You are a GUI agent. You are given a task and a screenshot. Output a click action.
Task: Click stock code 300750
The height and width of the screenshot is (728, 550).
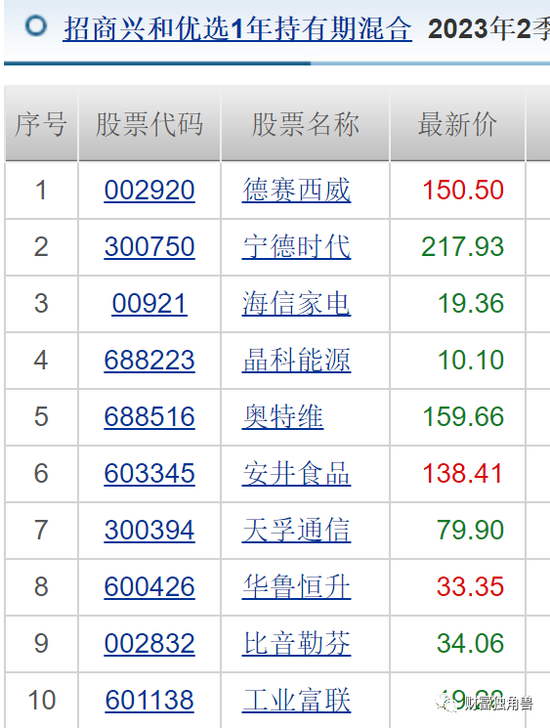pyautogui.click(x=149, y=247)
